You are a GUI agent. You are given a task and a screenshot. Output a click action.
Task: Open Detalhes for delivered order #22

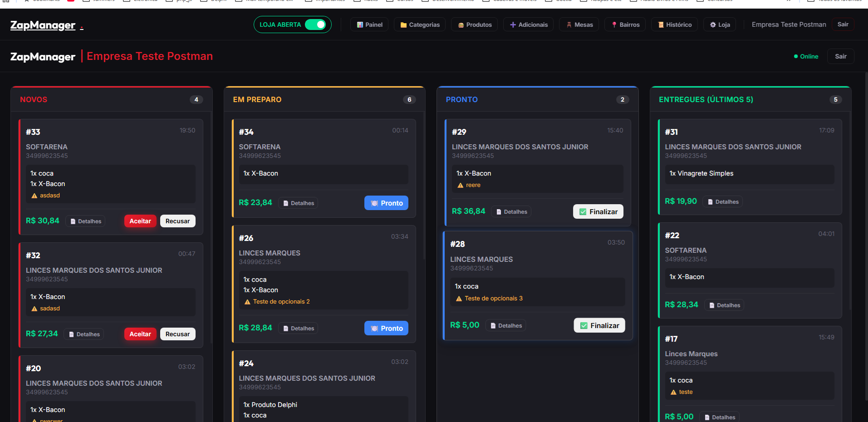[x=724, y=305]
